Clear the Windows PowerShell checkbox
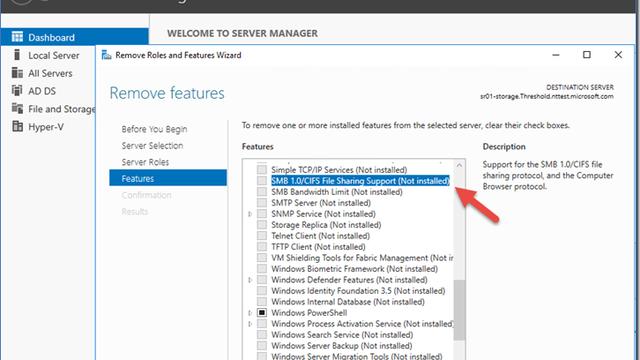 pyautogui.click(x=262, y=313)
